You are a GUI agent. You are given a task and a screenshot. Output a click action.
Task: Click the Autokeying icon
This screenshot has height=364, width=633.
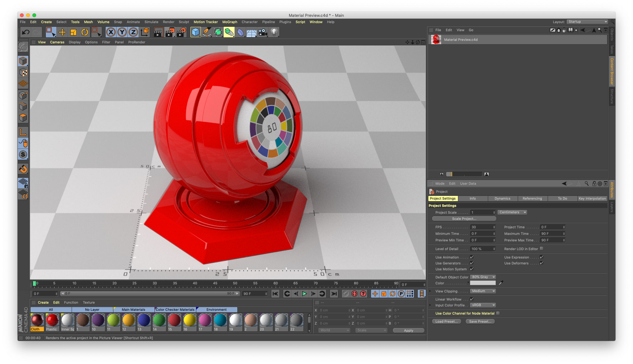355,294
